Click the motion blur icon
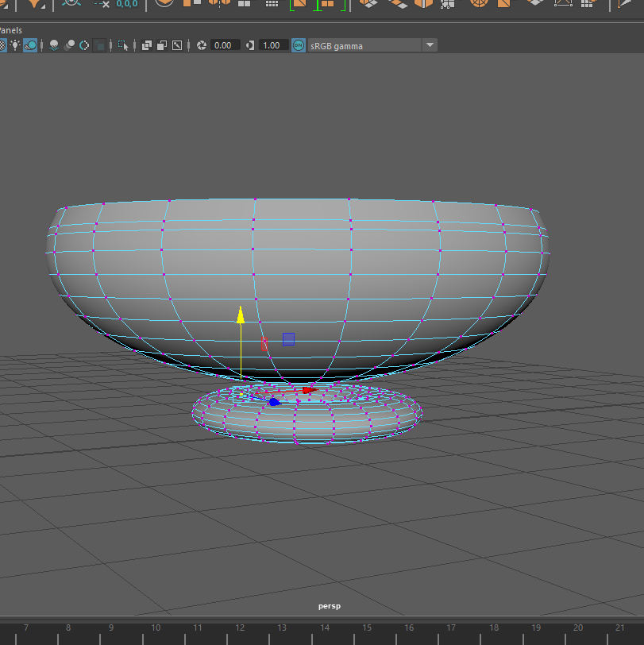The image size is (644, 645). tap(70, 45)
